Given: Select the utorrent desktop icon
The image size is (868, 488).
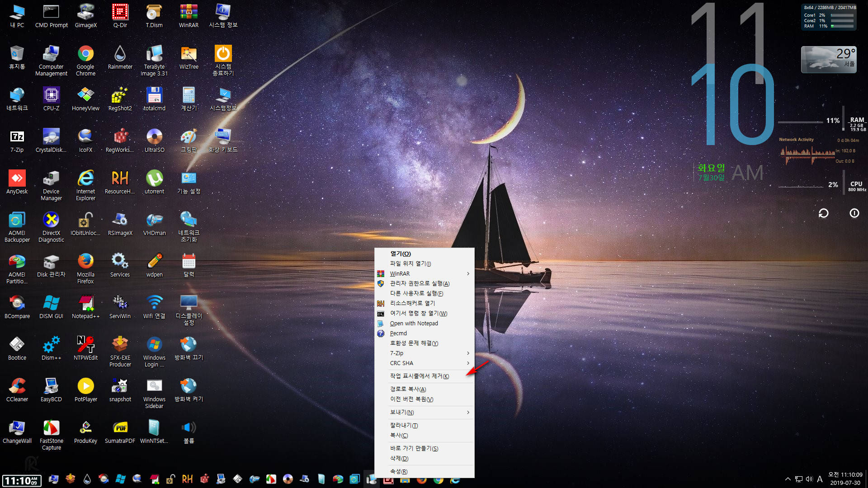Looking at the screenshot, I should click(154, 182).
